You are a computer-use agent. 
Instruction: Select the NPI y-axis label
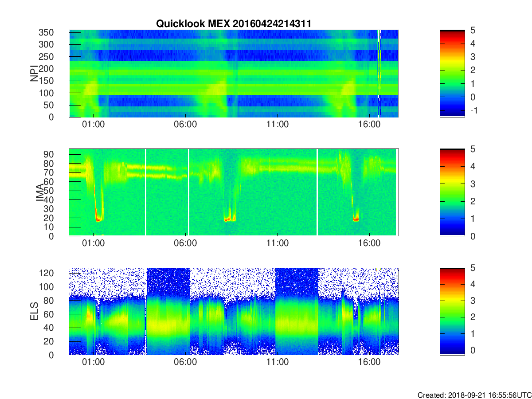click(34, 74)
